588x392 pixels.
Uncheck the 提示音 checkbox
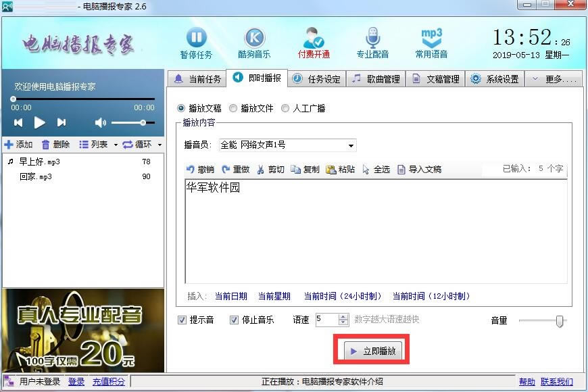tap(182, 320)
